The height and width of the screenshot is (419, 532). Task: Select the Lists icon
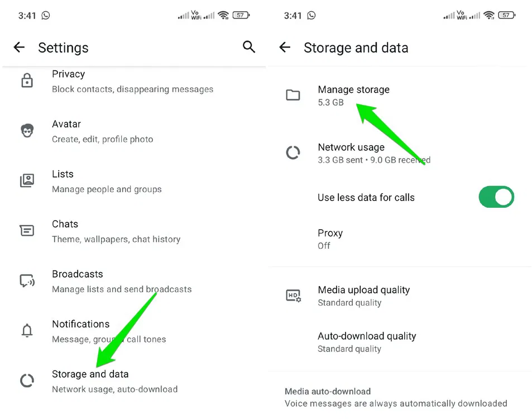pyautogui.click(x=27, y=180)
